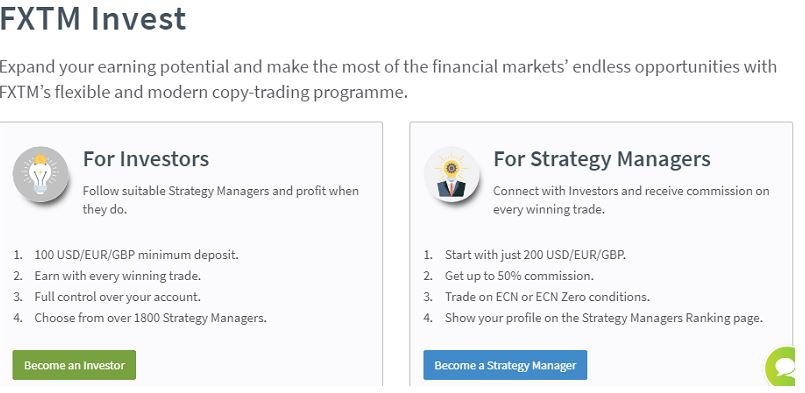Click the Follow suitable Strategy Managers description
The width and height of the screenshot is (805, 393).
click(x=221, y=200)
